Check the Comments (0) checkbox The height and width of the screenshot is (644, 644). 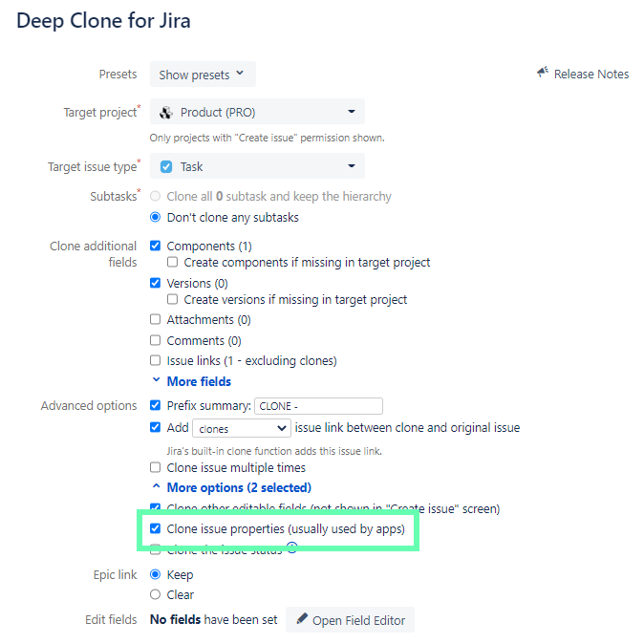point(155,340)
